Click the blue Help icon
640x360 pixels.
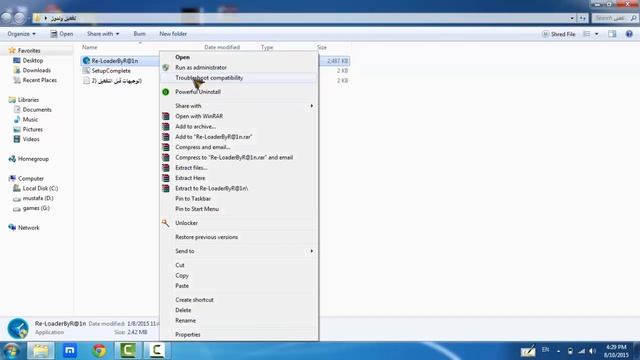click(629, 34)
